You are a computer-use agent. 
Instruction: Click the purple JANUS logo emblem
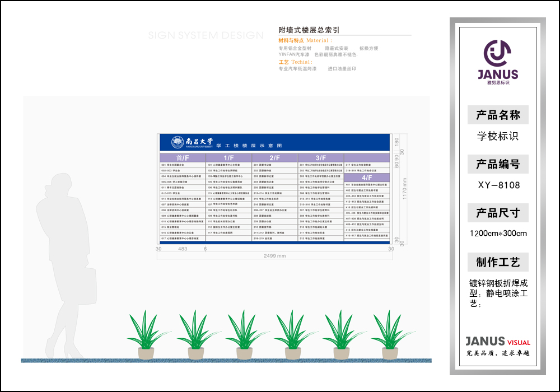(x=497, y=54)
